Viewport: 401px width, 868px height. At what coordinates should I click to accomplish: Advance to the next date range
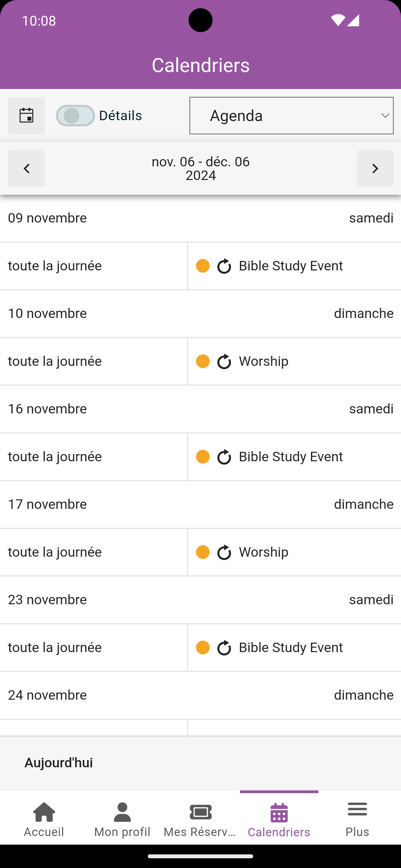click(375, 169)
